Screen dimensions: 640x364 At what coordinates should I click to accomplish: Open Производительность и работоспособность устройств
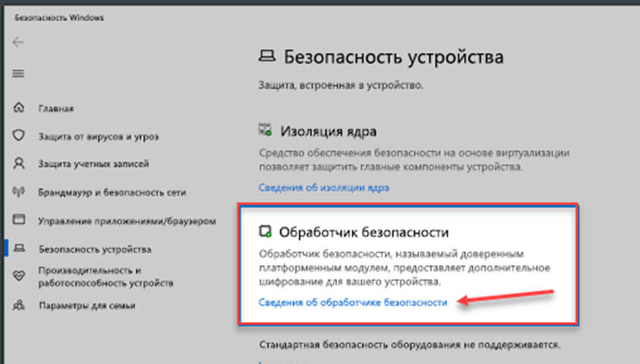(x=106, y=276)
